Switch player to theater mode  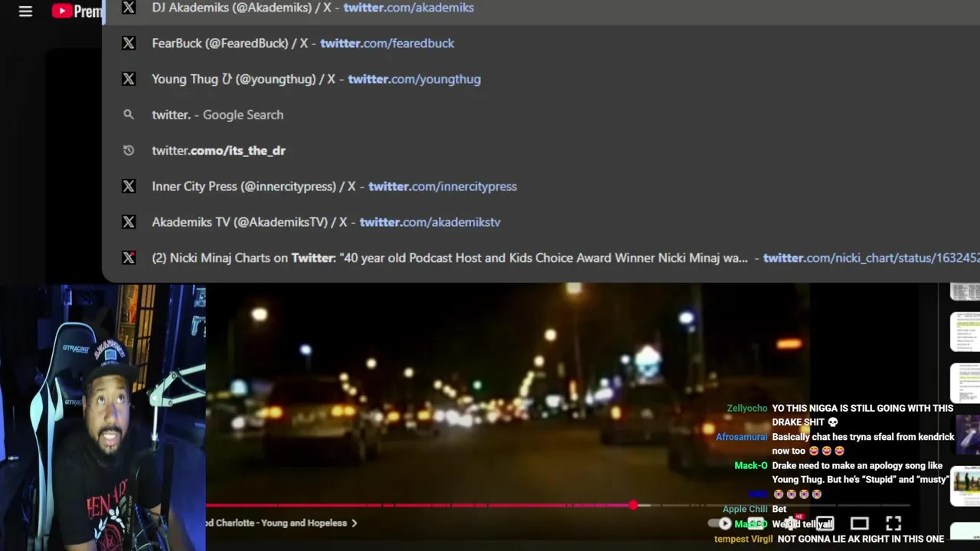[859, 523]
